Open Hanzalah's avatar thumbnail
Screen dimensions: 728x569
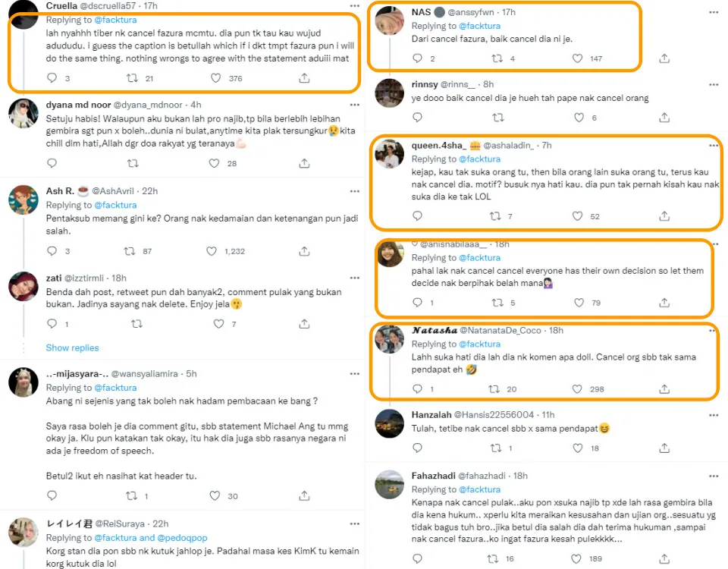pyautogui.click(x=390, y=423)
